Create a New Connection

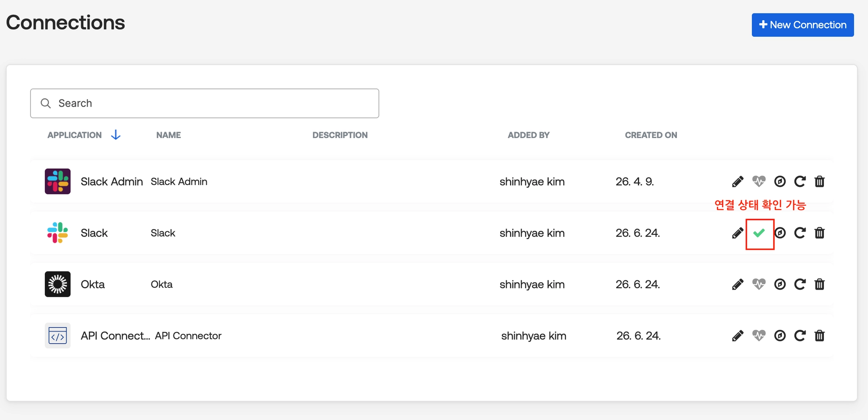(803, 25)
